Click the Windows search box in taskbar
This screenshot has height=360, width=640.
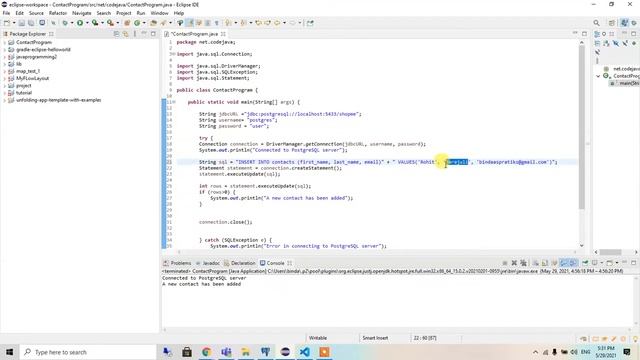click(88, 352)
